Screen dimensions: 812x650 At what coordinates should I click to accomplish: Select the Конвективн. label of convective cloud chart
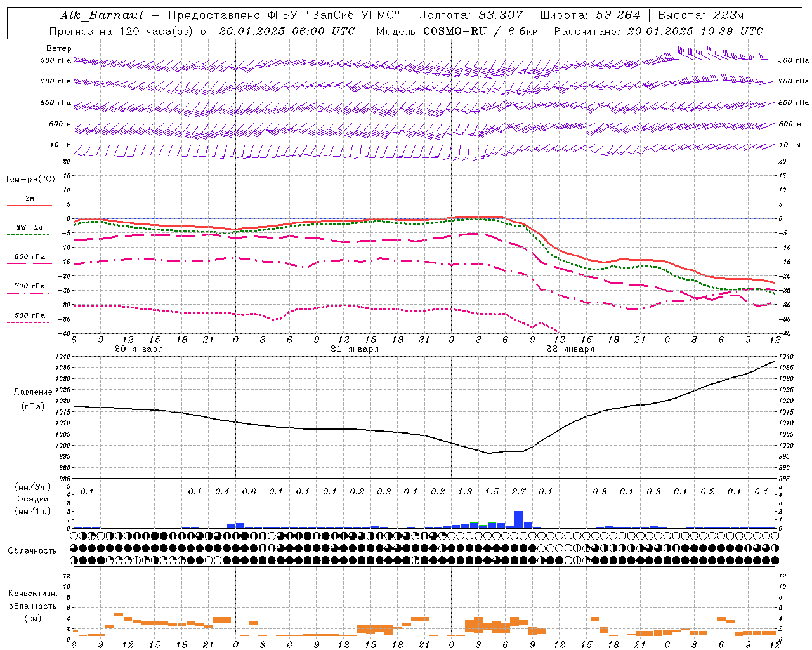coord(32,594)
